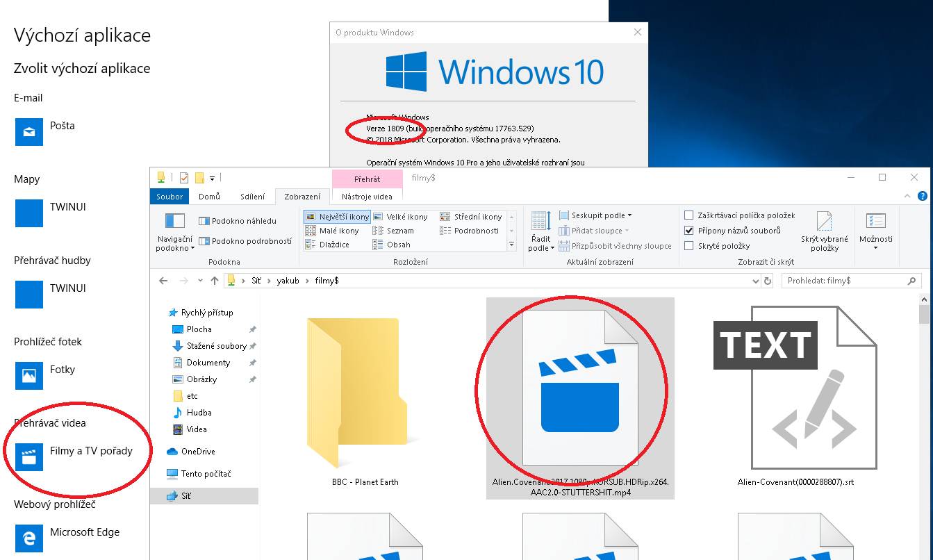
Task: Switch to the Sdílení ribbon tab
Action: pyautogui.click(x=253, y=197)
